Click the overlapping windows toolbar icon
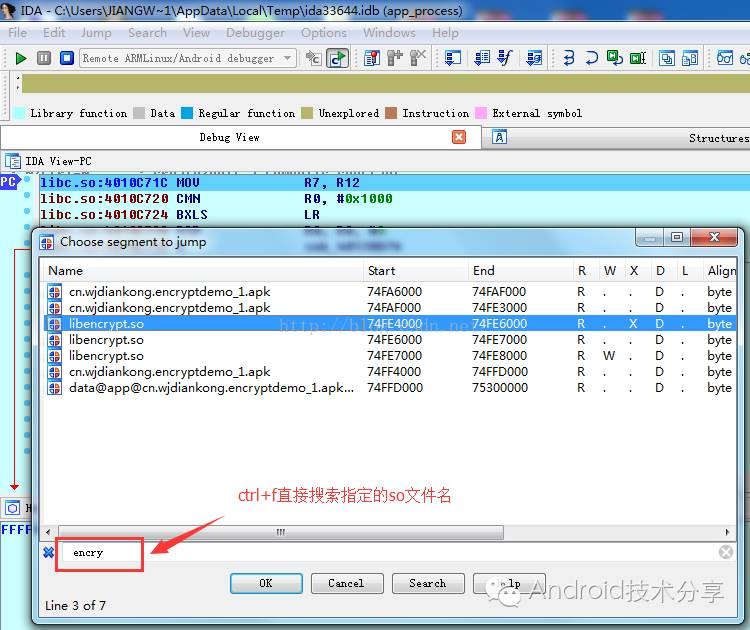Screen dimensions: 750x630 point(667,58)
